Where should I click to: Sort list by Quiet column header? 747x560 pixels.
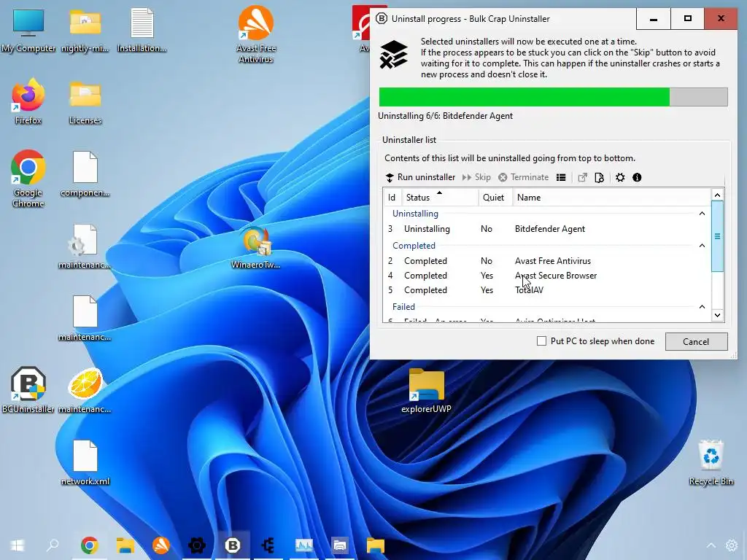(495, 197)
